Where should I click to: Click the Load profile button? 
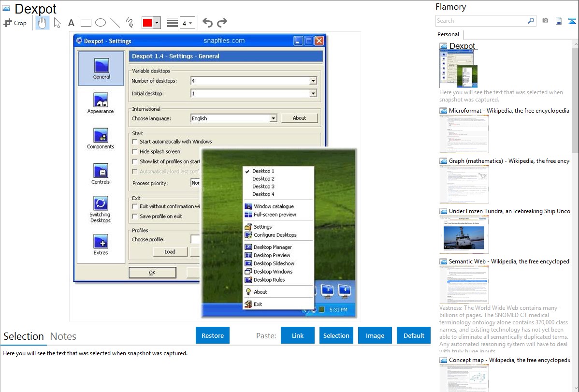point(170,252)
